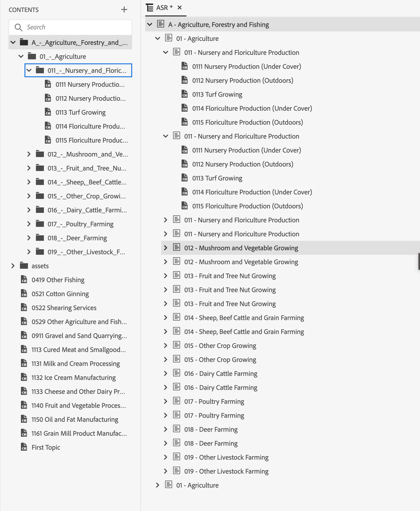Select second 014 - Sheep, Beef Cattle and Grain Farming
Screen dimensions: 420x511
244,332
